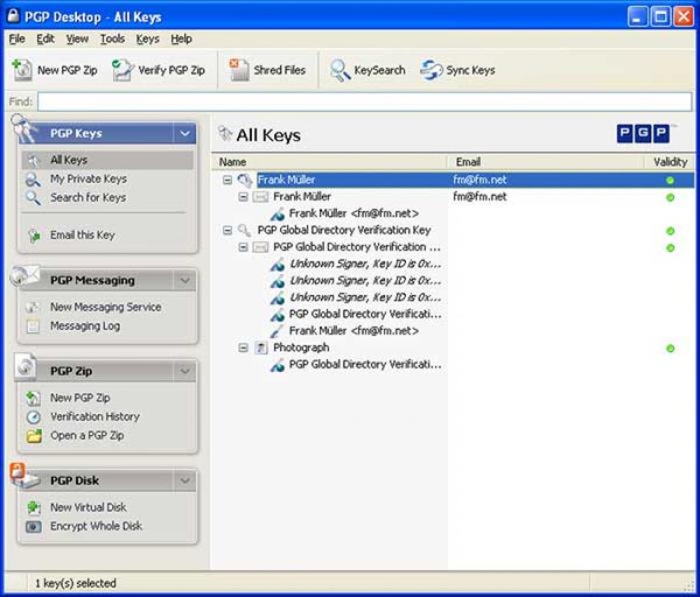Sort by the Name column header
700x597 pixels.
pyautogui.click(x=329, y=162)
